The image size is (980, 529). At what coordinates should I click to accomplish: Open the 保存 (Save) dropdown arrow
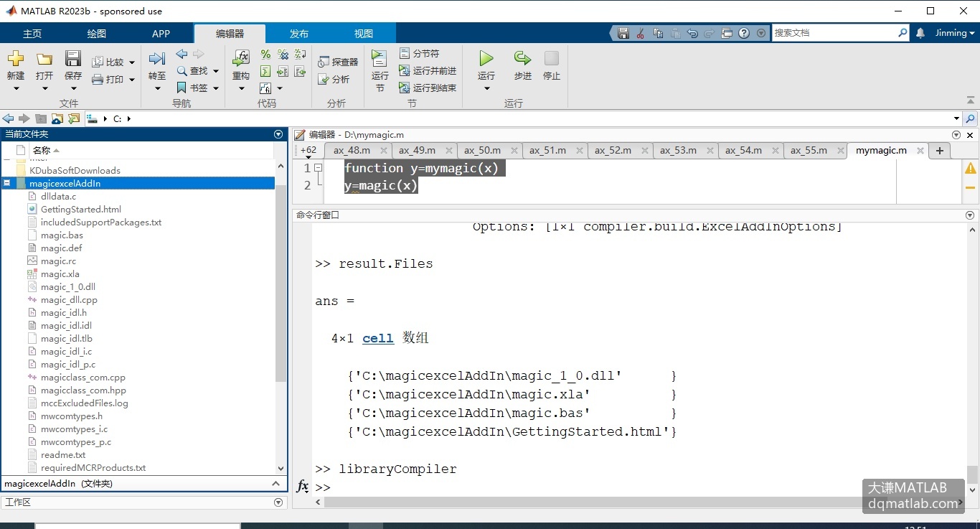(73, 89)
